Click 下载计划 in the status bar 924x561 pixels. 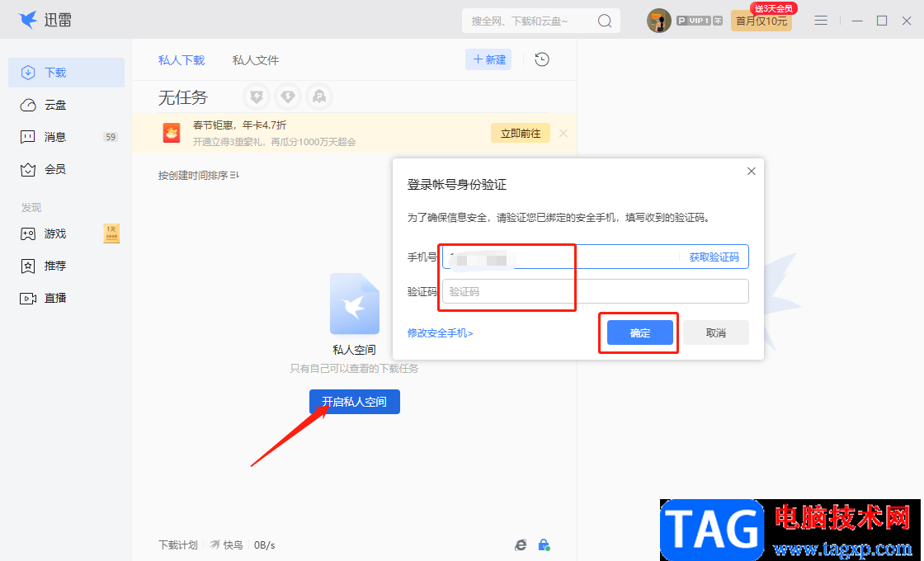point(178,545)
